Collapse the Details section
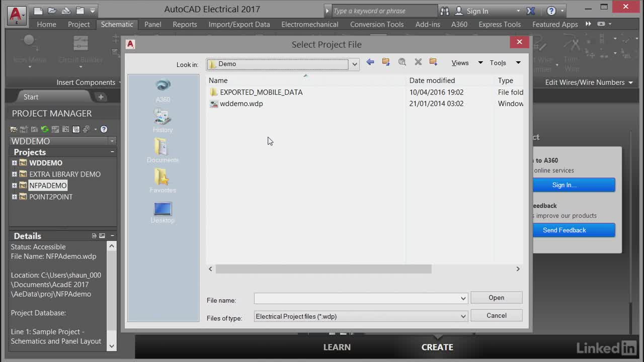 click(112, 236)
